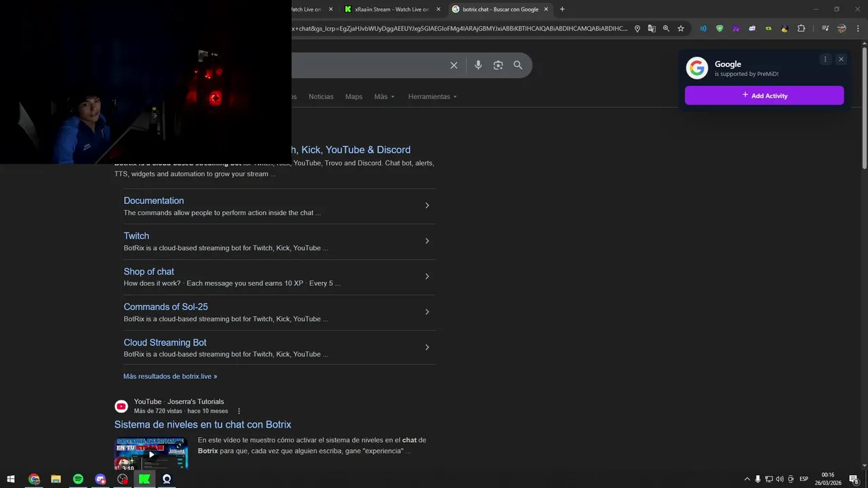Show hidden system tray icons

(747, 479)
